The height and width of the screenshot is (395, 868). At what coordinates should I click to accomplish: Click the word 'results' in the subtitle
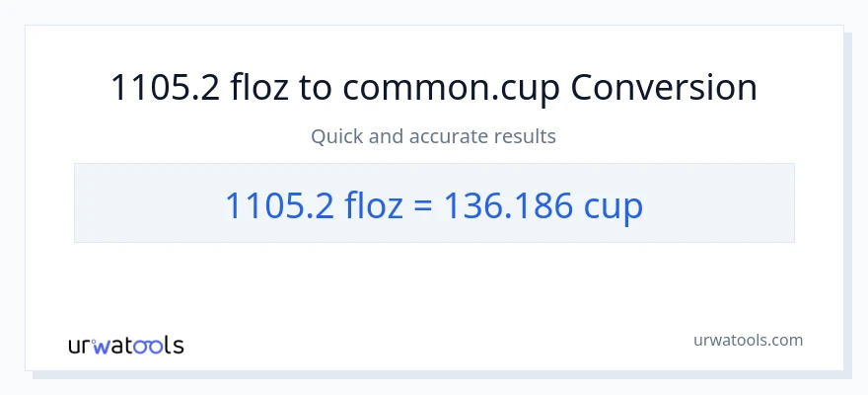(527, 136)
